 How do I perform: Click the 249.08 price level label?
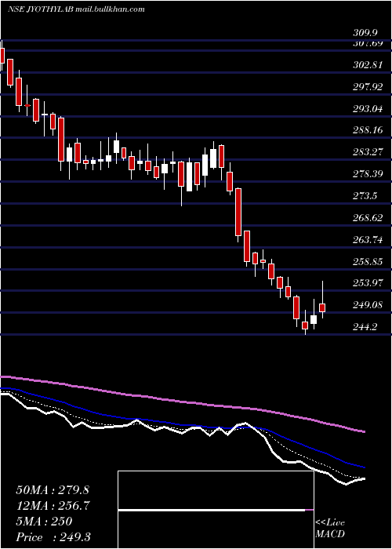(x=368, y=305)
